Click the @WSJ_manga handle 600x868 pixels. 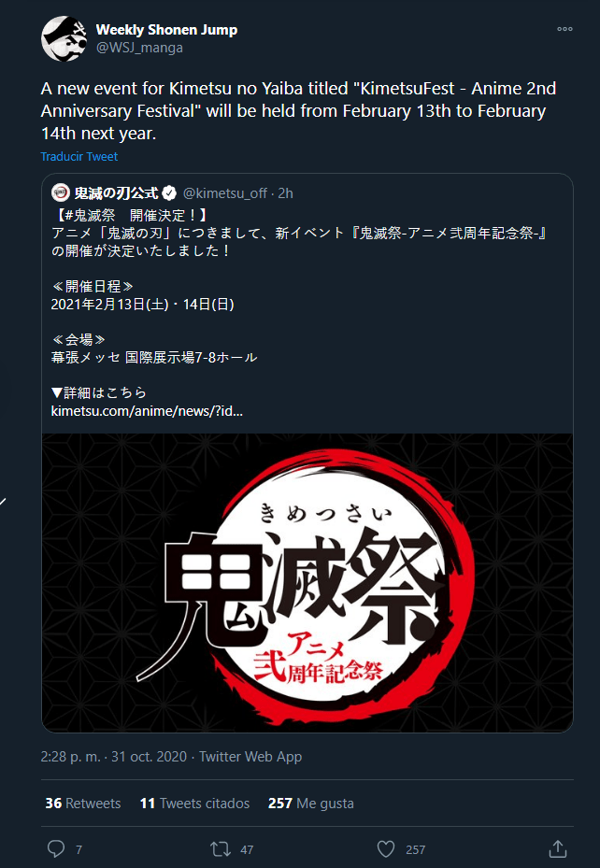click(x=139, y=48)
